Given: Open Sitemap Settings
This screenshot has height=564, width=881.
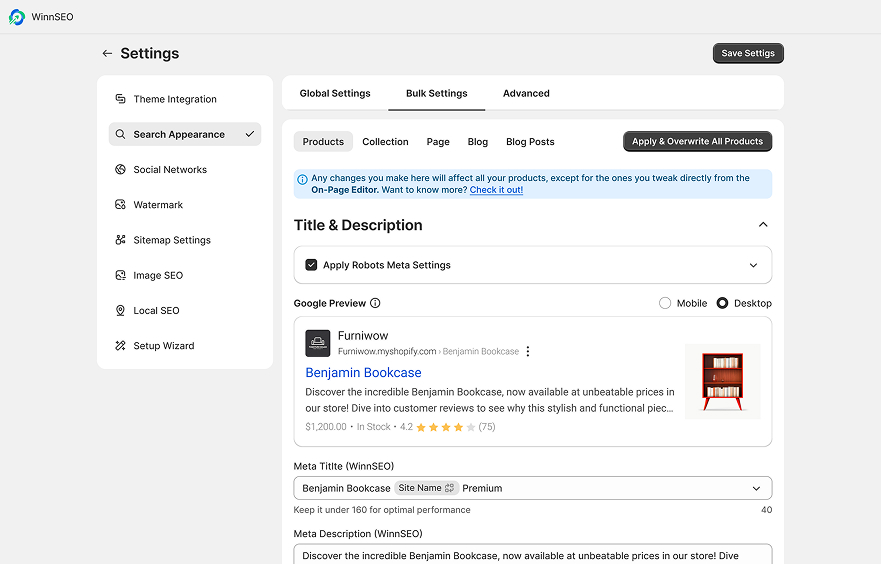Looking at the screenshot, I should point(185,240).
